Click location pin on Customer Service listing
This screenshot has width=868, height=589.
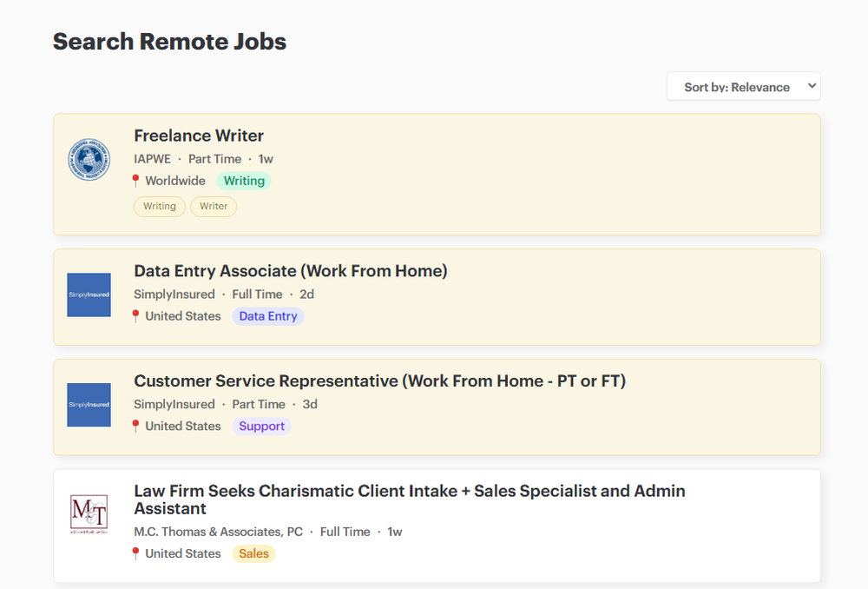135,426
